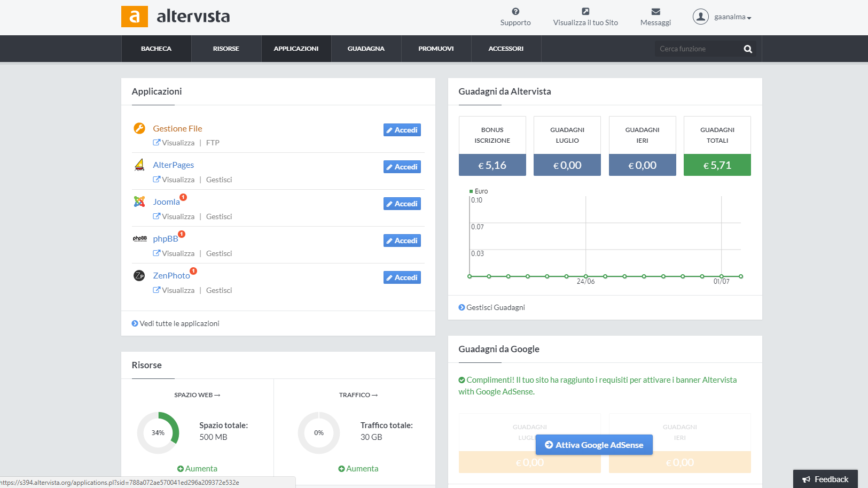Open the Supporto help icon
The height and width of the screenshot is (488, 868).
pyautogui.click(x=515, y=11)
